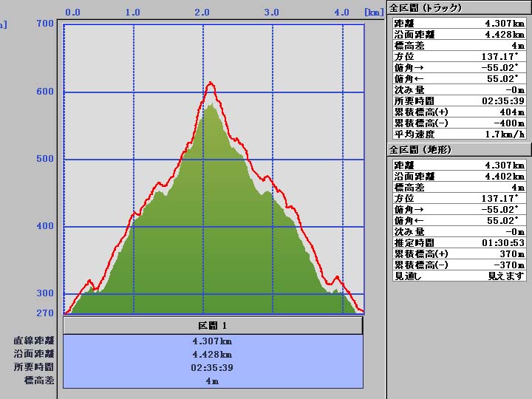Screen dimensions: 532x399
Task: Click the 600 elevation label on vertical axis
Action: point(44,92)
